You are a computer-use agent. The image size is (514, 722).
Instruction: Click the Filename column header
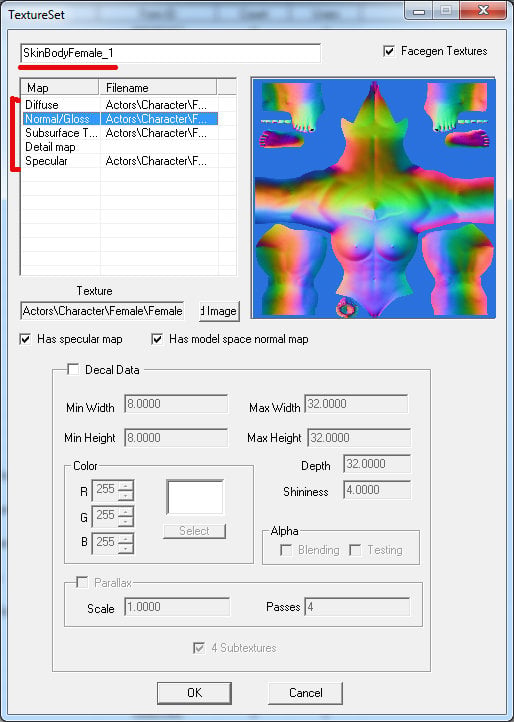[x=158, y=87]
